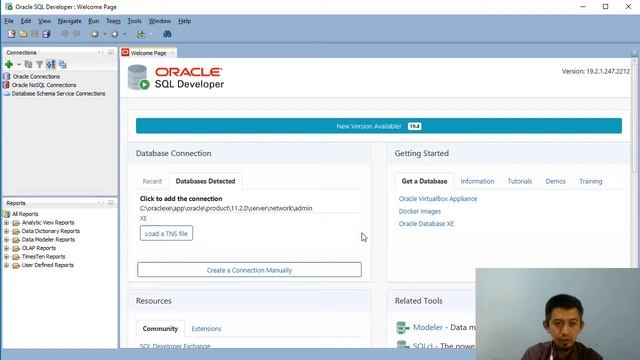Select Oracle NoSQL Connections tree node
The width and height of the screenshot is (640, 360).
click(x=44, y=85)
